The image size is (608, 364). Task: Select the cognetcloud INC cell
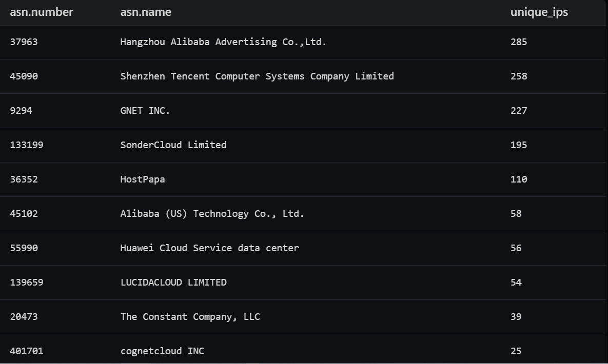pyautogui.click(x=162, y=351)
